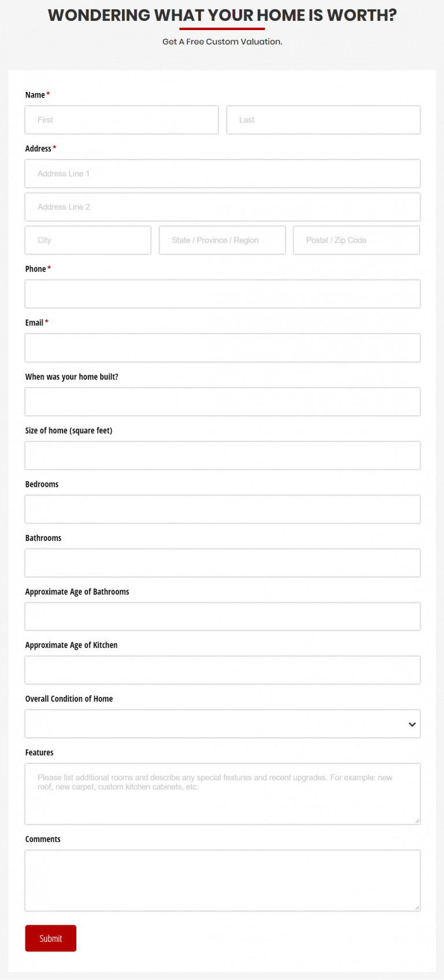Select the 'Approximate Age of Bathrooms' field
This screenshot has height=980, width=444.
(x=222, y=616)
